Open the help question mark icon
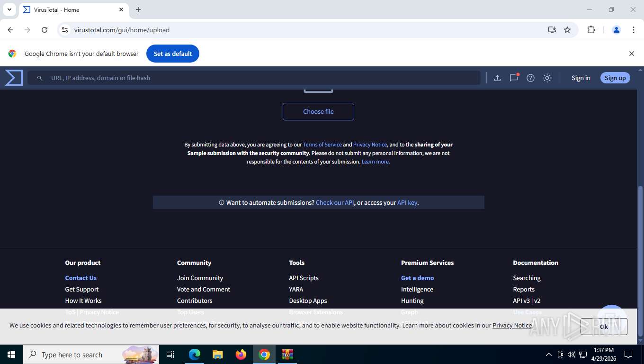 pyautogui.click(x=530, y=78)
